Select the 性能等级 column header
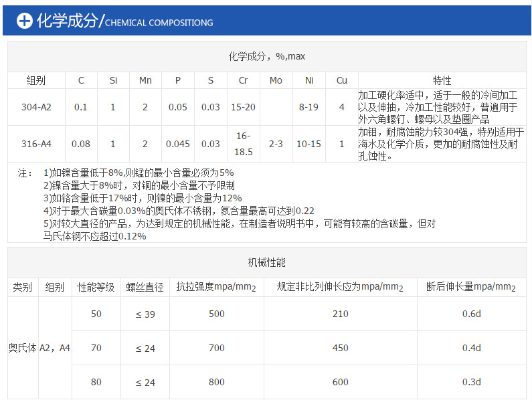Viewport: 532px width, 402px height. (96, 287)
